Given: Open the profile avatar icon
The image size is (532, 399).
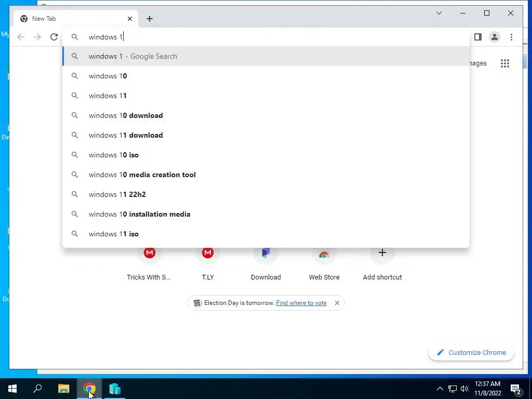Looking at the screenshot, I should coord(495,37).
